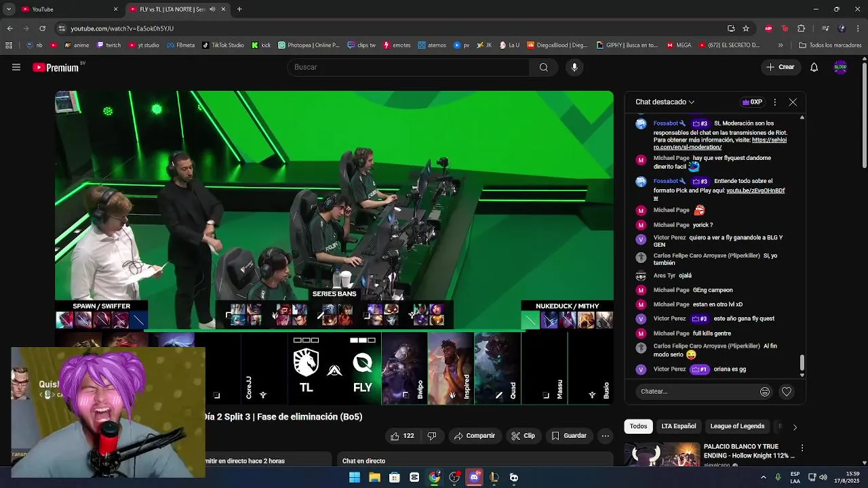Click the Compartir share button
This screenshot has height=488, width=868.
click(475, 436)
